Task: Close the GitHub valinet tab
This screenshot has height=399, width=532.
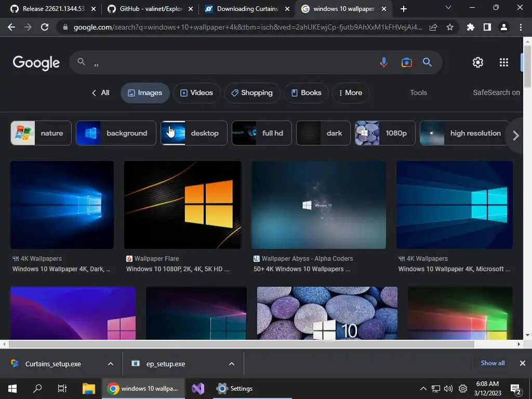Action: coord(191,9)
